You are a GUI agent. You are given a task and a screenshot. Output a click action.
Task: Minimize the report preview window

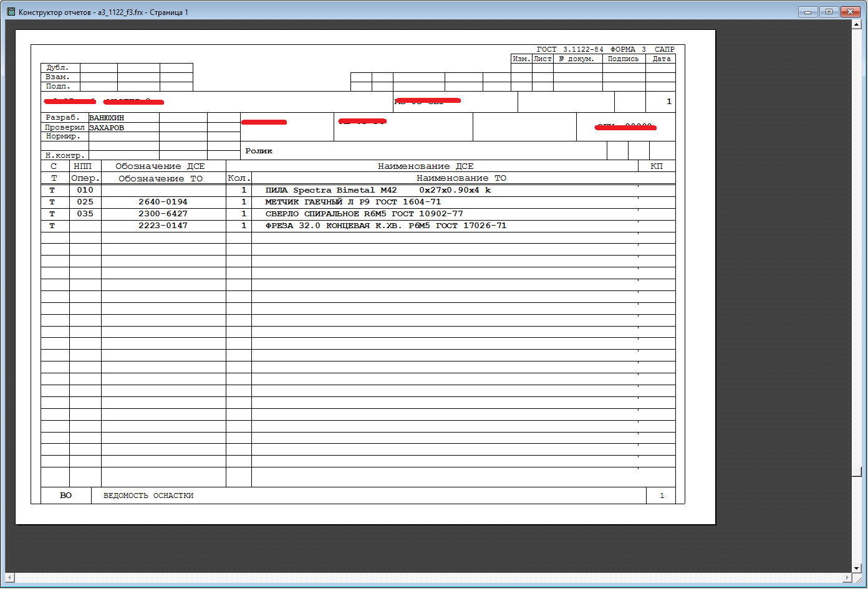pyautogui.click(x=808, y=12)
